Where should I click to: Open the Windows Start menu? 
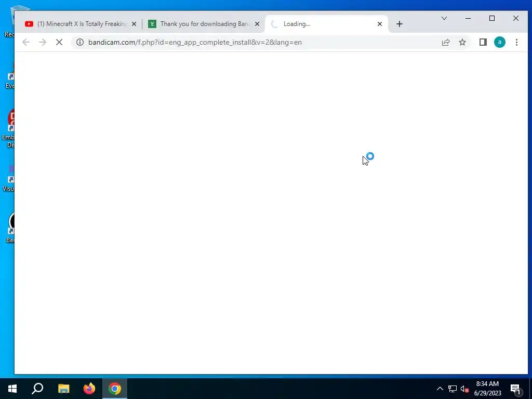pyautogui.click(x=12, y=389)
